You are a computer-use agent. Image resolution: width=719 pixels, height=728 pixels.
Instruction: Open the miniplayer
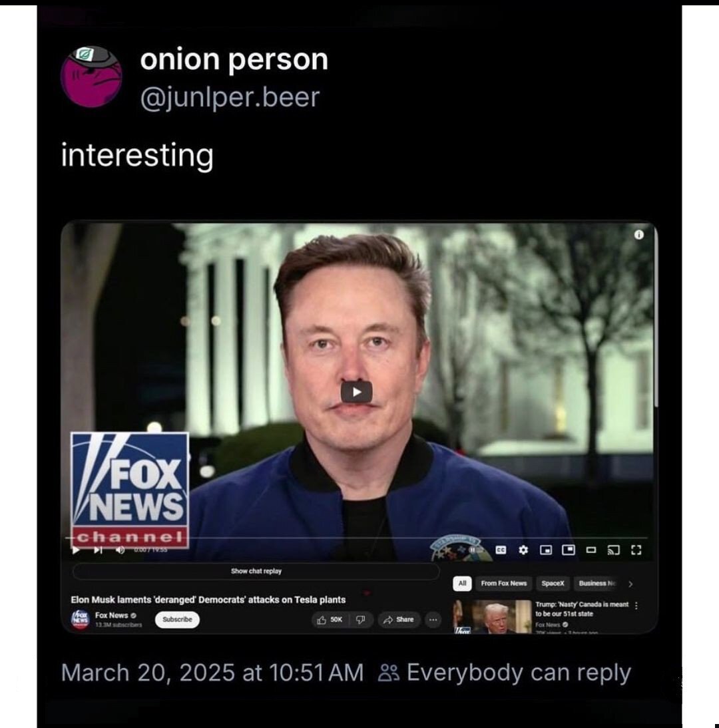546,550
